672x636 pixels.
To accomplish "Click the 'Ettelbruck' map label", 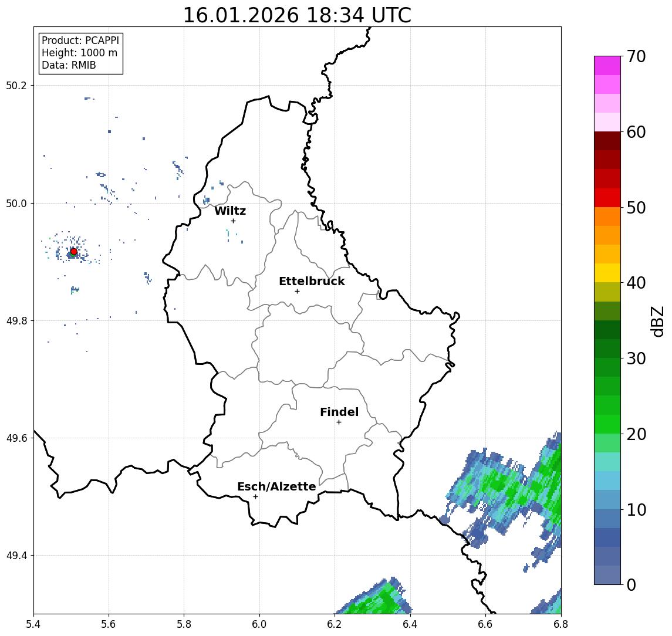I will (x=312, y=281).
